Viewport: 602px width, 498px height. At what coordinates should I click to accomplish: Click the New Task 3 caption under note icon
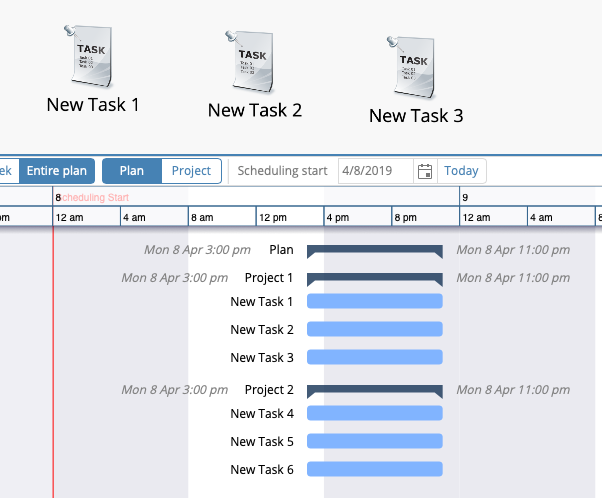pyautogui.click(x=416, y=116)
